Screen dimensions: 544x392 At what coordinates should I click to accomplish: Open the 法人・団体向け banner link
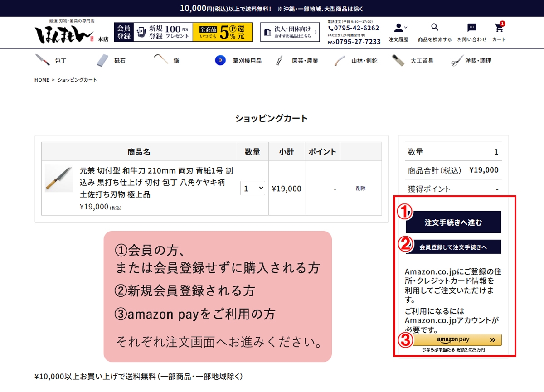pos(290,33)
